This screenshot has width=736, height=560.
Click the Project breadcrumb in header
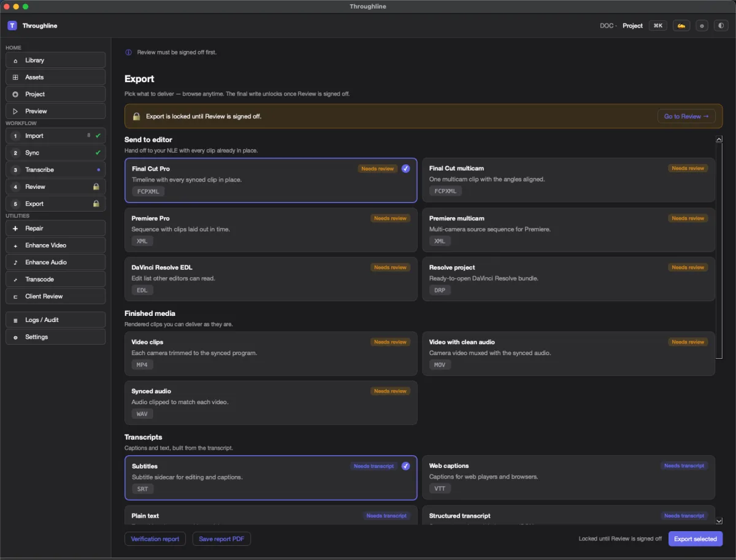click(632, 26)
